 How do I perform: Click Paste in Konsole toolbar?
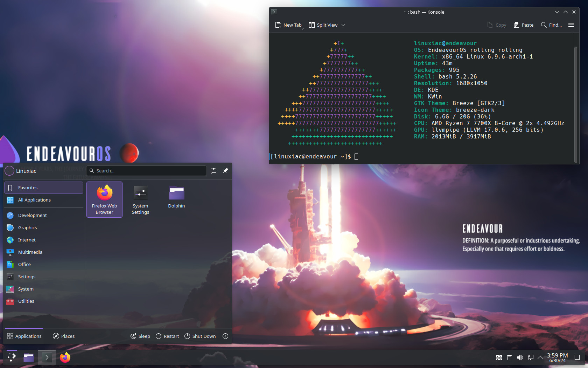(524, 25)
